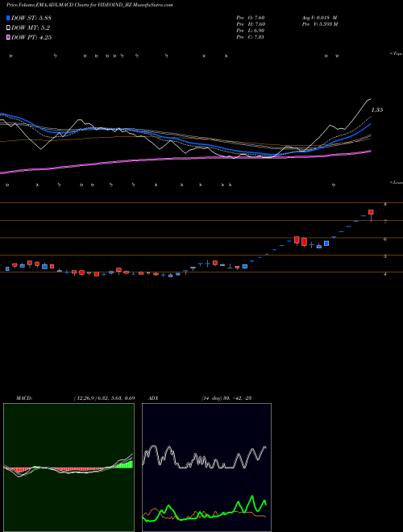Click the 'Avg V: 0.018 M' value
The height and width of the screenshot is (532, 403).
click(x=319, y=18)
